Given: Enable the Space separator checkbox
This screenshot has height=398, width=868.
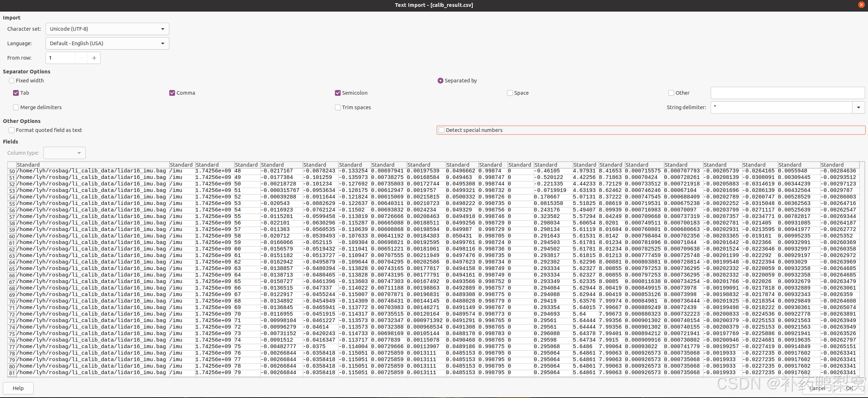Looking at the screenshot, I should point(510,93).
